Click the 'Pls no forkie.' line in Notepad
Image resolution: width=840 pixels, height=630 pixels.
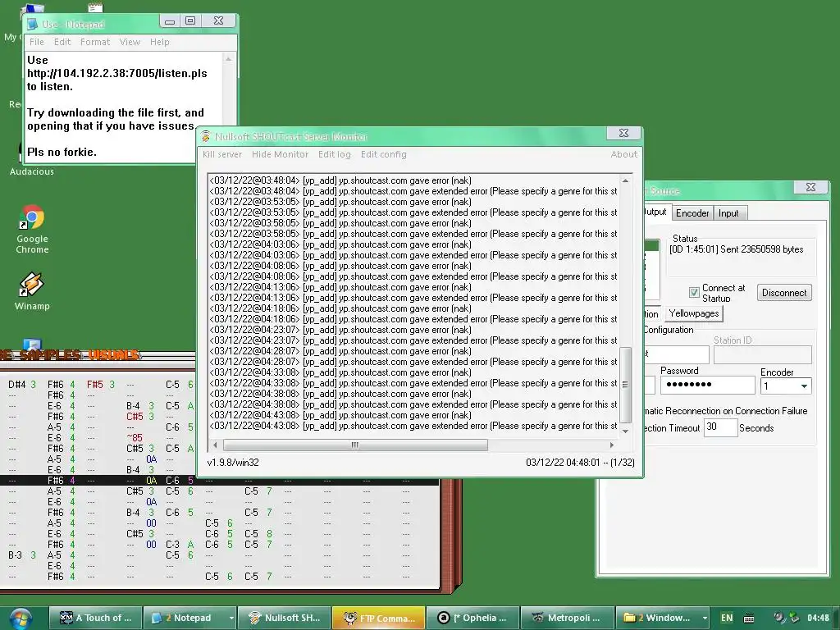pos(62,152)
